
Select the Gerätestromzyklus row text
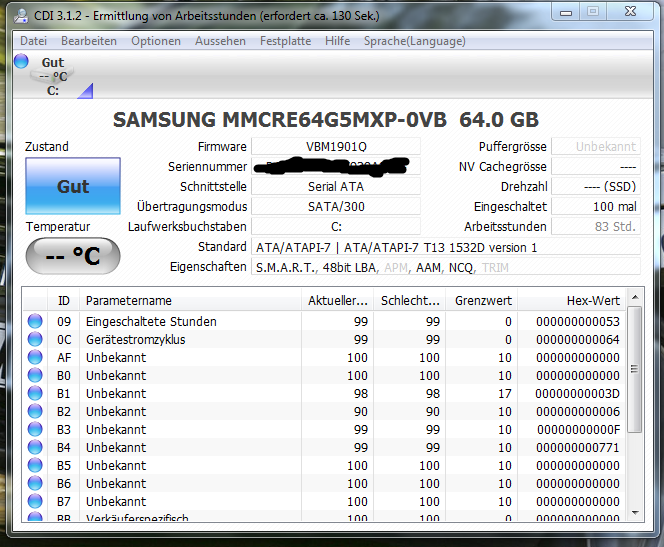(x=136, y=340)
